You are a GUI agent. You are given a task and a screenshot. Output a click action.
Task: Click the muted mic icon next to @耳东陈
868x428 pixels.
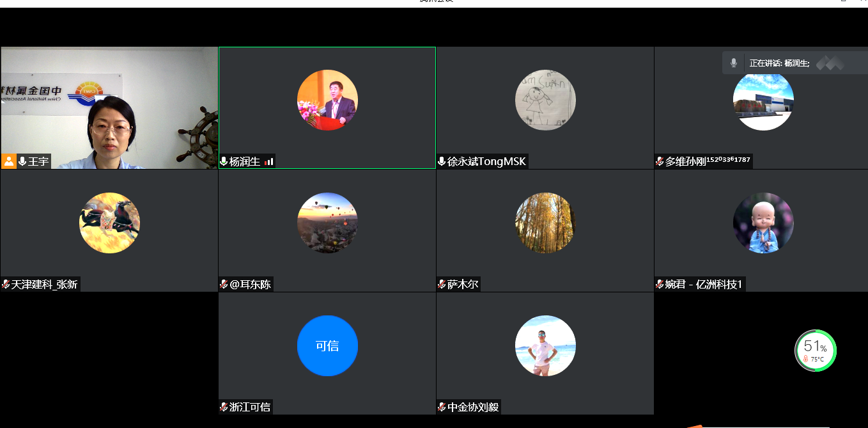(223, 284)
